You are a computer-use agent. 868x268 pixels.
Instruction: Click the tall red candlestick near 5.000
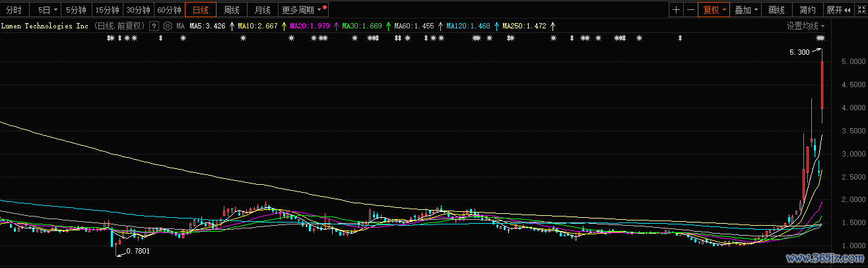coord(822,85)
